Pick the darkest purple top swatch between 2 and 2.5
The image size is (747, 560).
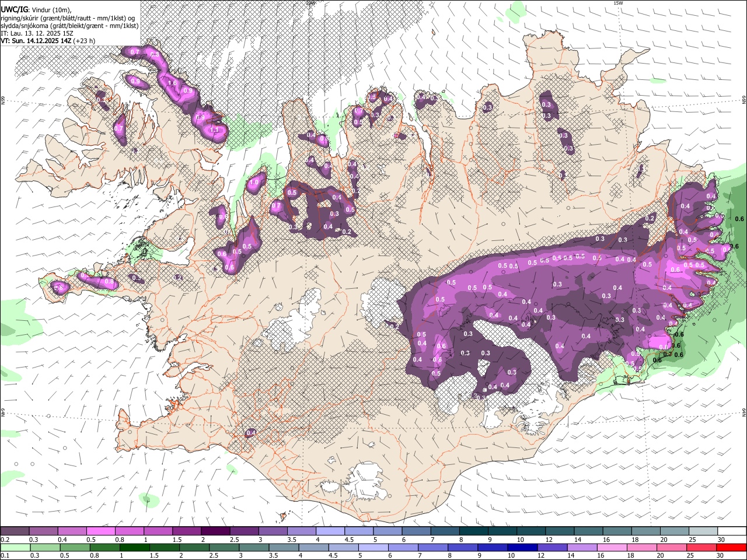point(215,531)
